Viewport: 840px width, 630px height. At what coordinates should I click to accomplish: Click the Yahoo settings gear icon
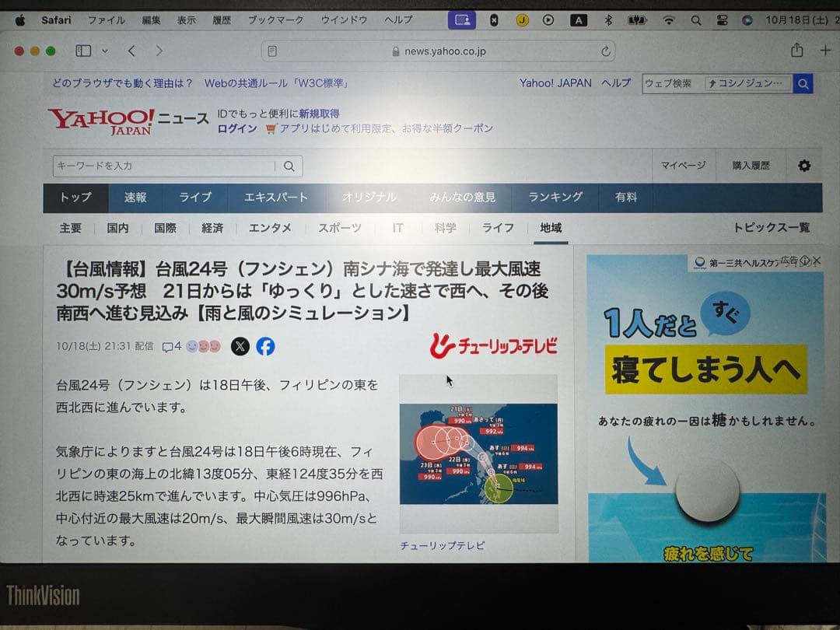tap(803, 166)
